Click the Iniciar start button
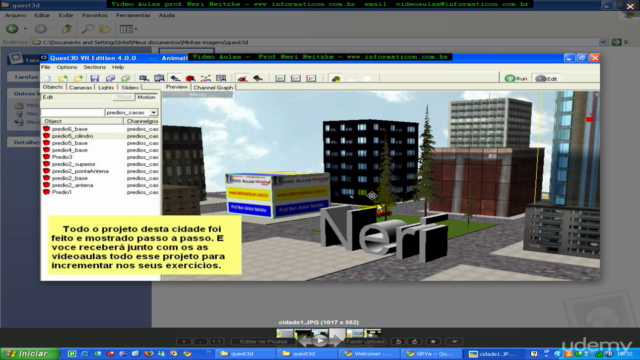 coord(29,353)
